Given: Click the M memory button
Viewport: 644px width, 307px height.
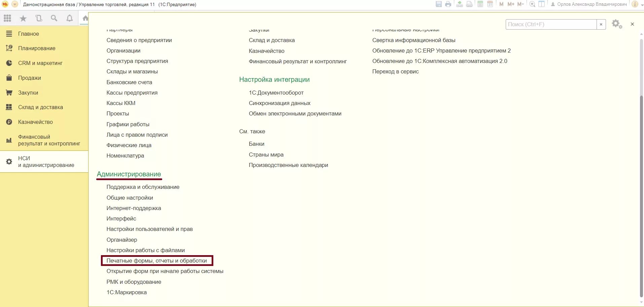Looking at the screenshot, I should (x=501, y=4).
